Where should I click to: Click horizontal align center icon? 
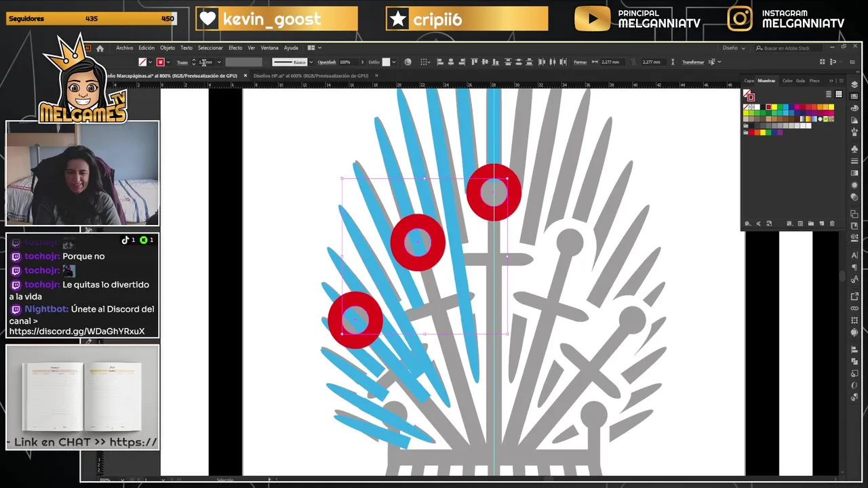coord(450,62)
